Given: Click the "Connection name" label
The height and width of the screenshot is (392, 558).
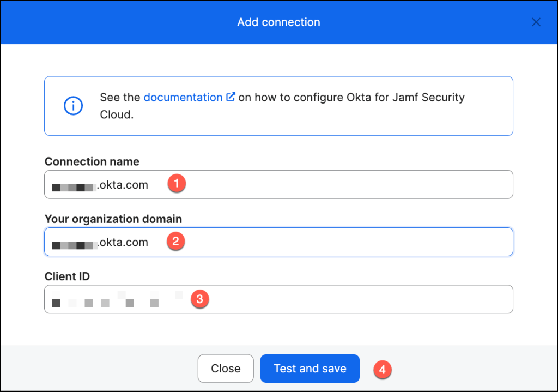Looking at the screenshot, I should pyautogui.click(x=92, y=162).
